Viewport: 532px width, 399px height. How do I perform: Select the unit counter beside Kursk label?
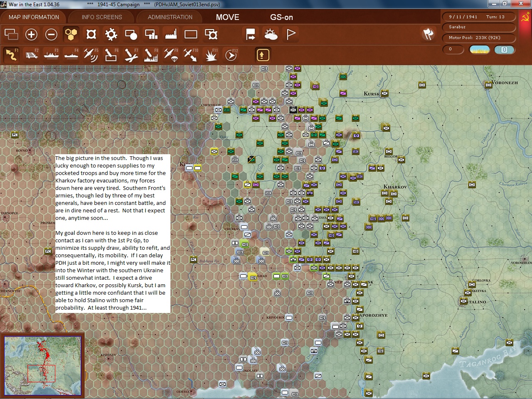[x=384, y=93]
